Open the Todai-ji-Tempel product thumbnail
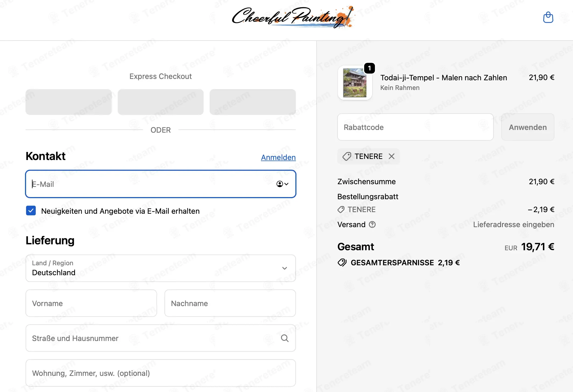Screen dimensions: 573x392 (x=355, y=83)
